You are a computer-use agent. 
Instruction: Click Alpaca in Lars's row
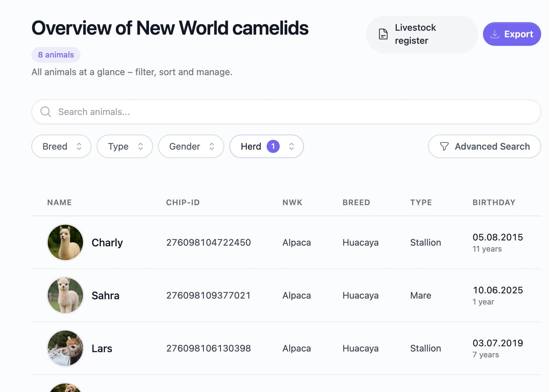[x=297, y=348]
